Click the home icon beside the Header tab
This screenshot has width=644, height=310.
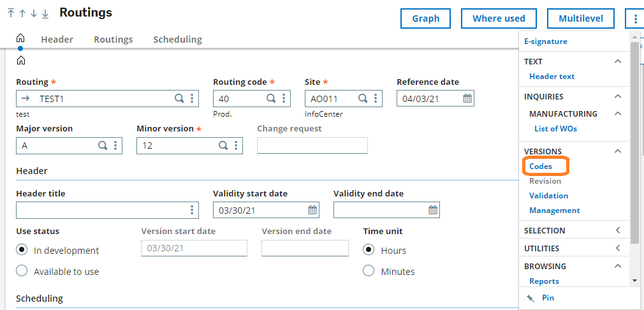point(20,39)
